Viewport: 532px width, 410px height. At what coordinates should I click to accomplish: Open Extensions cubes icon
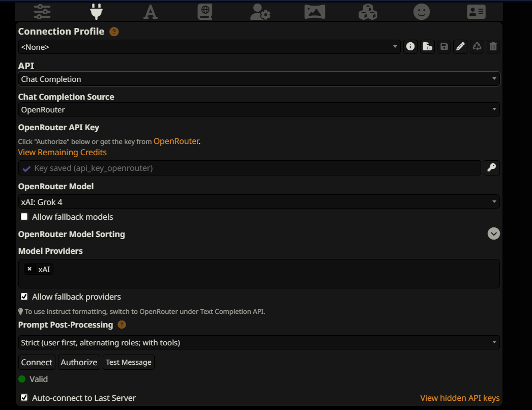(x=368, y=12)
